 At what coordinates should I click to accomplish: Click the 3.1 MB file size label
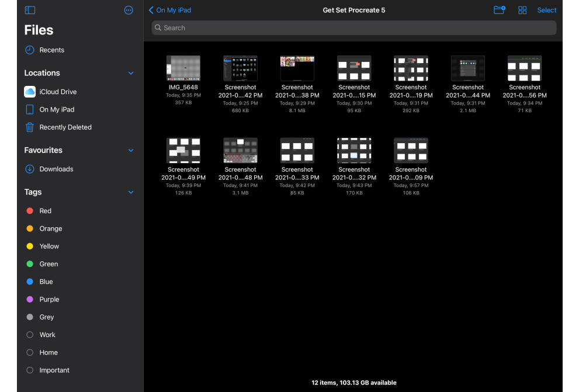coord(240,193)
